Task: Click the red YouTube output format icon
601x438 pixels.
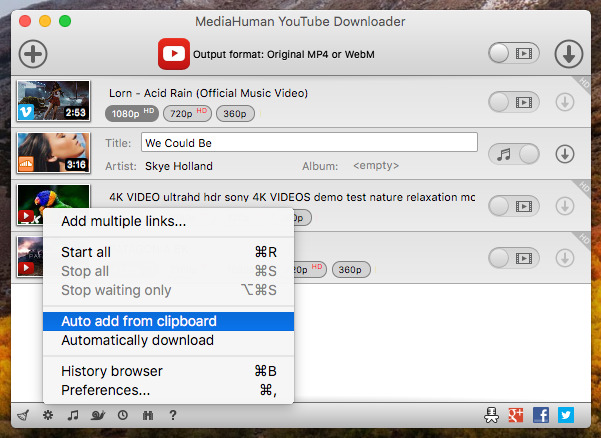Action: (x=174, y=54)
